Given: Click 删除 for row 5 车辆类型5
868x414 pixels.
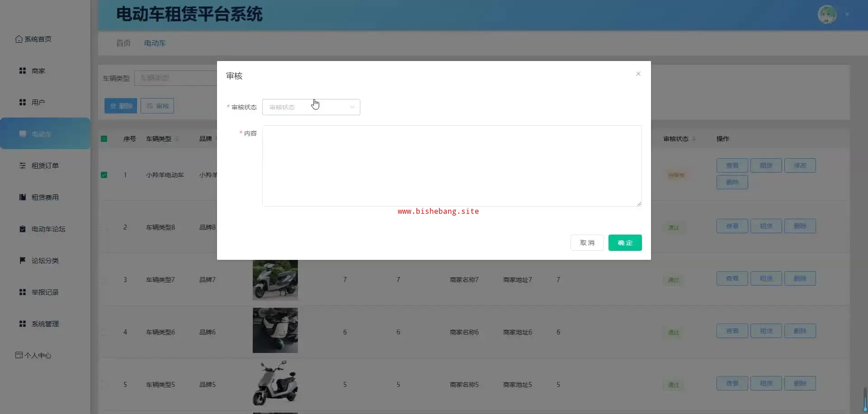Looking at the screenshot, I should click(800, 383).
